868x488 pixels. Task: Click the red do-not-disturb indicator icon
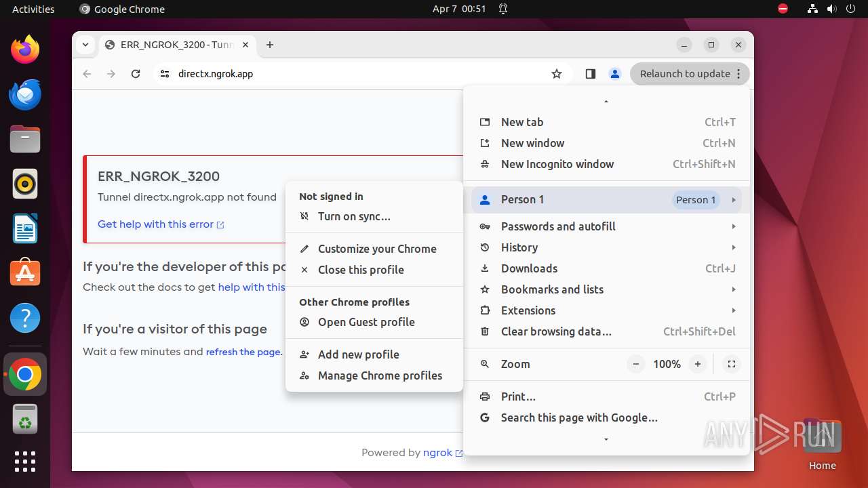point(783,9)
